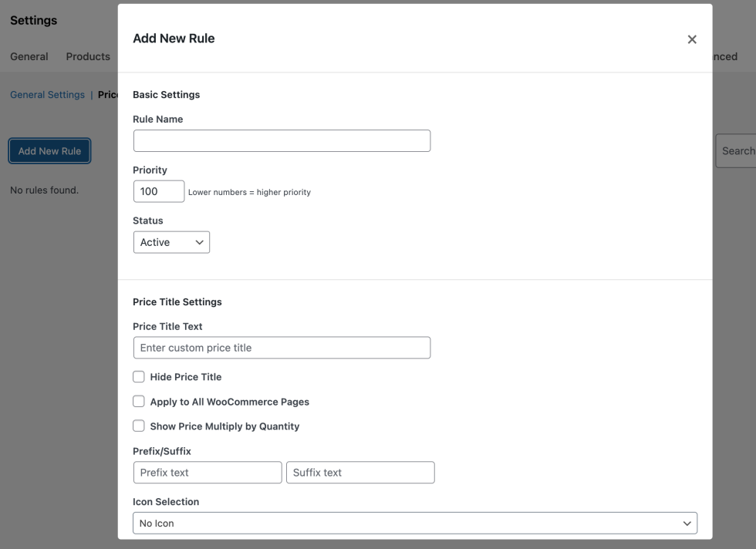The height and width of the screenshot is (549, 756).
Task: Click the Price Title Settings heading
Action: coord(177,301)
